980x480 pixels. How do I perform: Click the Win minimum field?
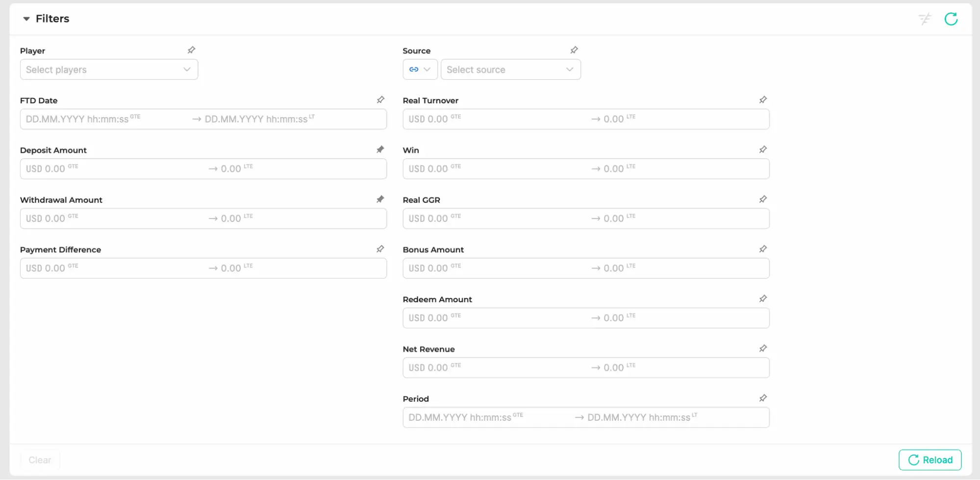point(497,169)
